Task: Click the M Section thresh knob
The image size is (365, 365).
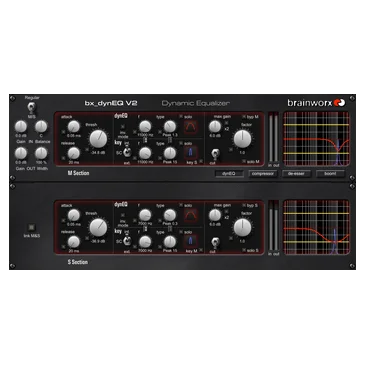Action: 98,139
